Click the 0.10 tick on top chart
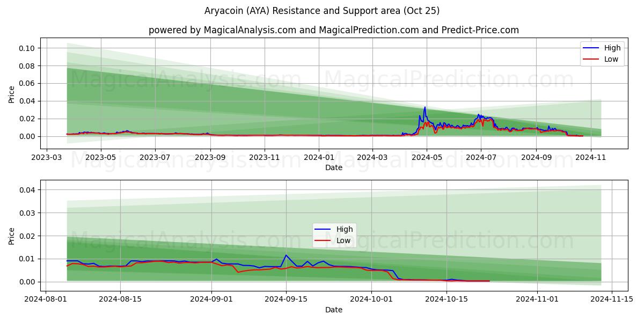 (27, 48)
